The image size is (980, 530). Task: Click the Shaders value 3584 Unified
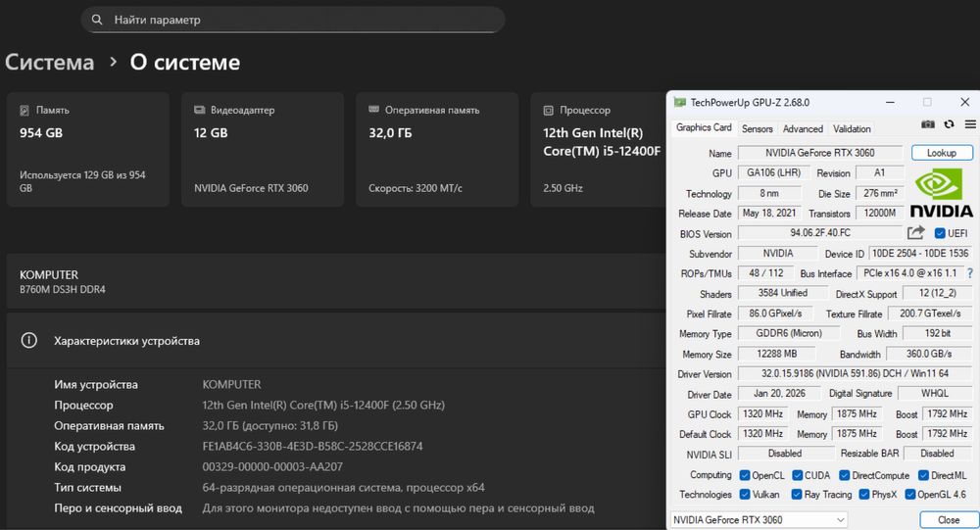[x=782, y=293]
